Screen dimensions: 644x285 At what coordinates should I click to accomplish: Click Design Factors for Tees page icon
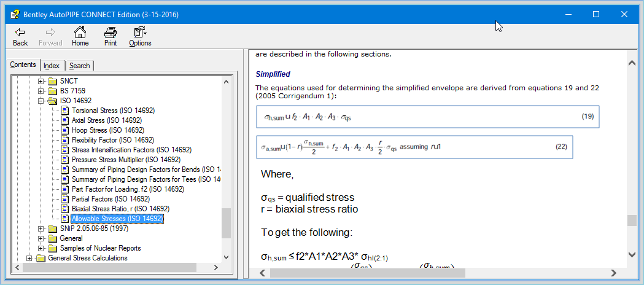click(65, 179)
